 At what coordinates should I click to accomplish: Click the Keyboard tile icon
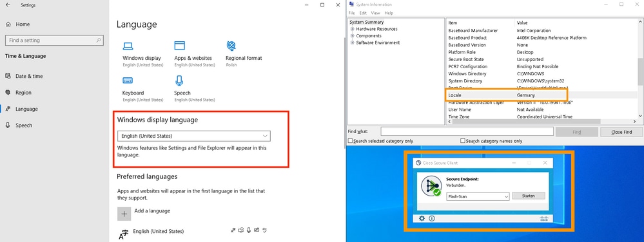pyautogui.click(x=128, y=80)
